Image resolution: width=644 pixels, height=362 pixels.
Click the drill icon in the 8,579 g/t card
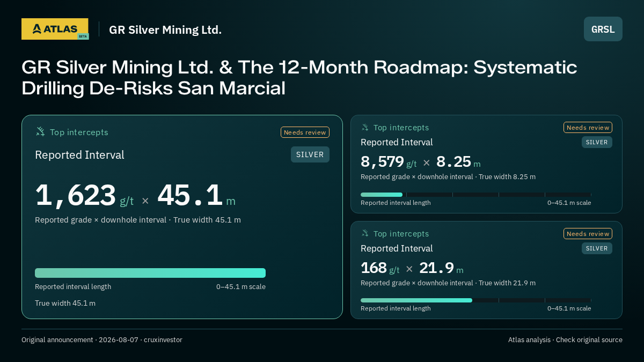click(x=365, y=128)
